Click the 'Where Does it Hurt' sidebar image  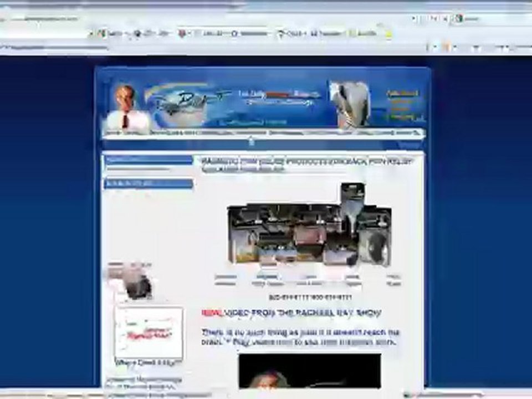pos(149,333)
